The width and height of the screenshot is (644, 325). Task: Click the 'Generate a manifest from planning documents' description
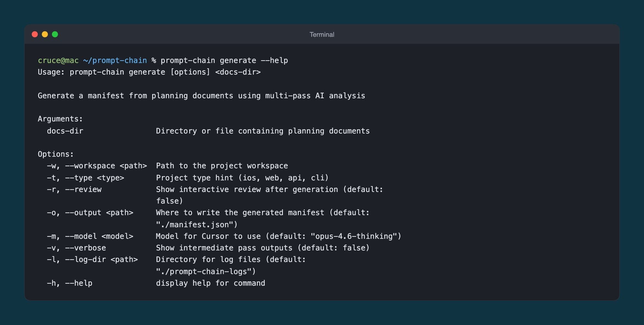(202, 96)
